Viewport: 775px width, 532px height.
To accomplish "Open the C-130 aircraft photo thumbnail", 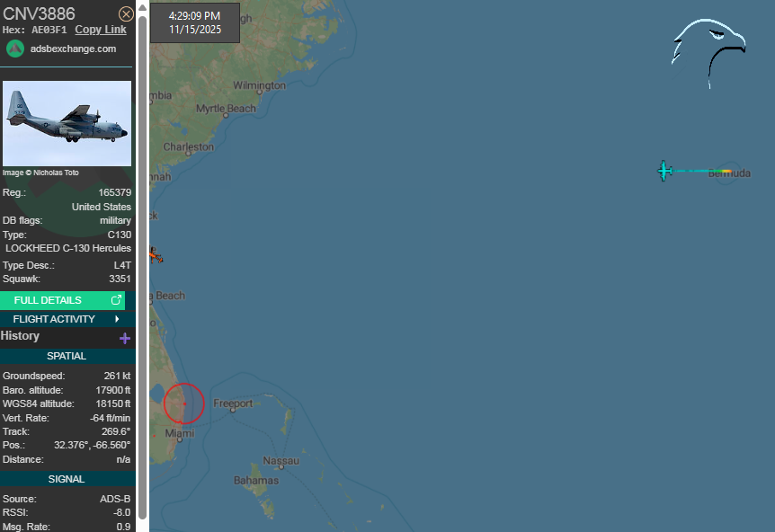I will click(x=67, y=123).
